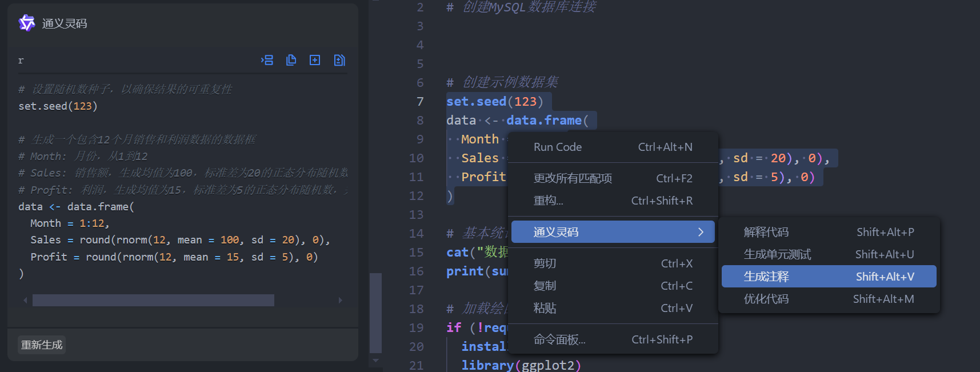Click the 'r' language label of code block

pyautogui.click(x=21, y=61)
